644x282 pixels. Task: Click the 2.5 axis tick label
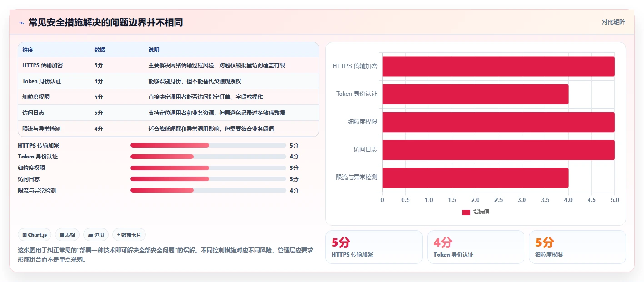coord(499,200)
